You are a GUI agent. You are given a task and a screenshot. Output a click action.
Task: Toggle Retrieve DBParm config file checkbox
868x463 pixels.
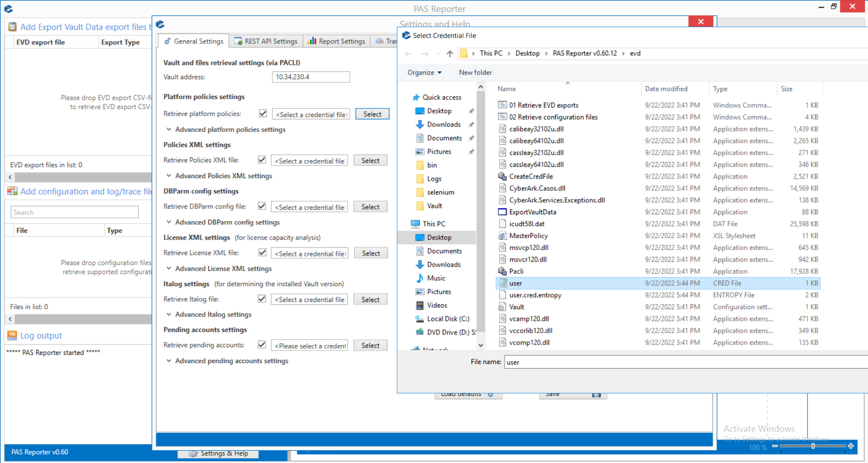[262, 206]
